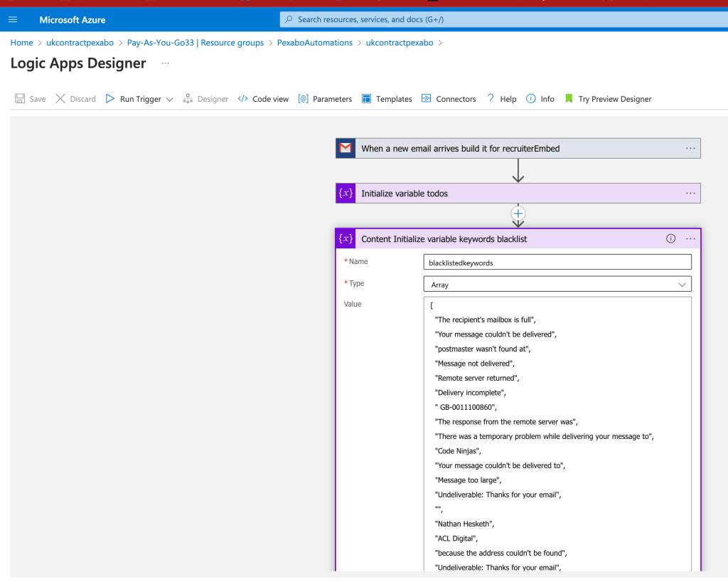Click the "Delivery incomplete" entry

tap(471, 393)
